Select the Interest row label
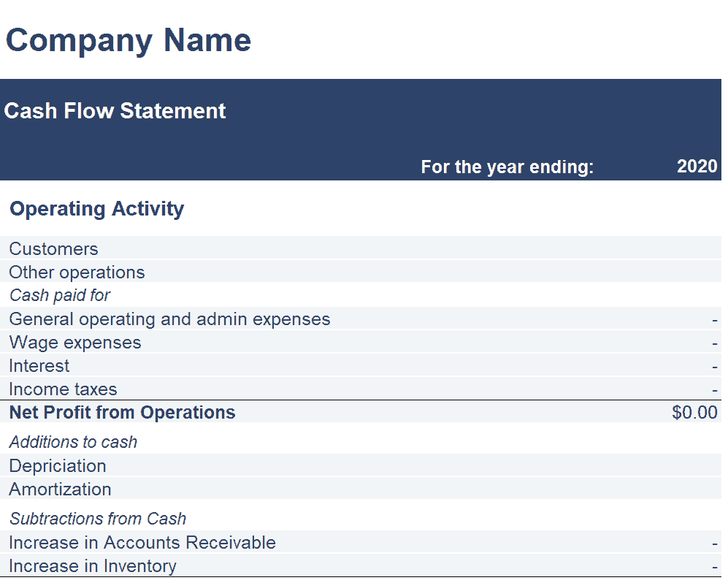Viewport: 728px width, 583px height. point(39,366)
